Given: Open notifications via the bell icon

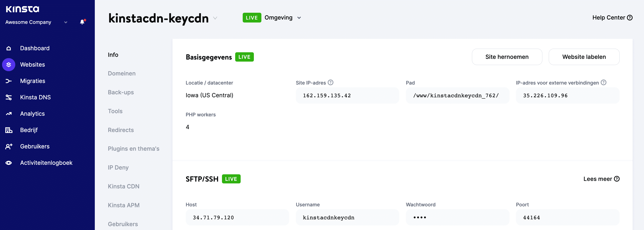Looking at the screenshot, I should pos(82,22).
